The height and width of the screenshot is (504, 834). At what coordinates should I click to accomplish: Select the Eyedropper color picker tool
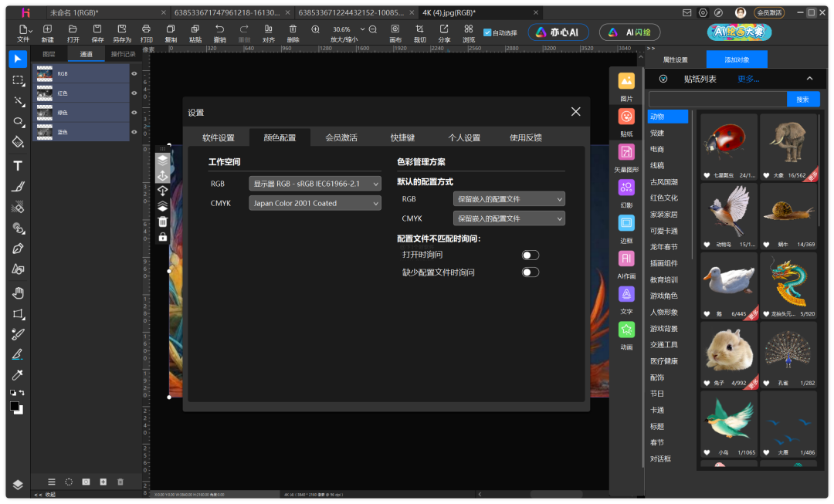[x=18, y=375]
